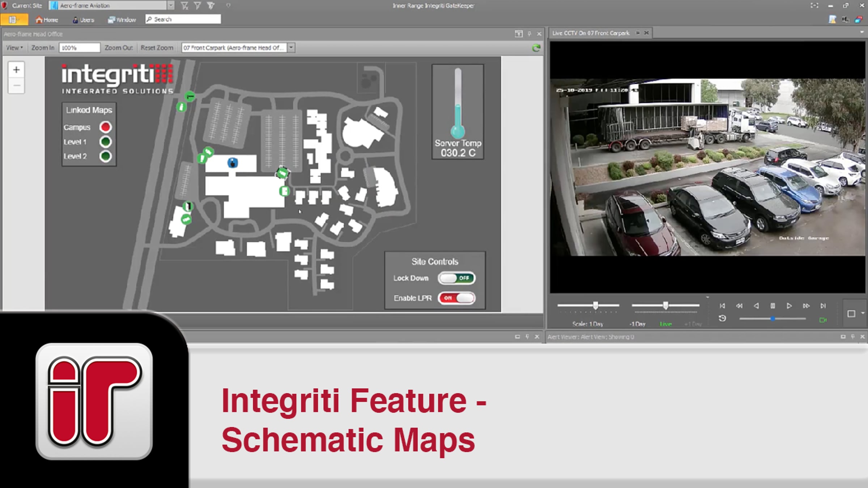Screen dimensions: 868x488
Task: Toggle the Lock Down switch
Action: [456, 278]
